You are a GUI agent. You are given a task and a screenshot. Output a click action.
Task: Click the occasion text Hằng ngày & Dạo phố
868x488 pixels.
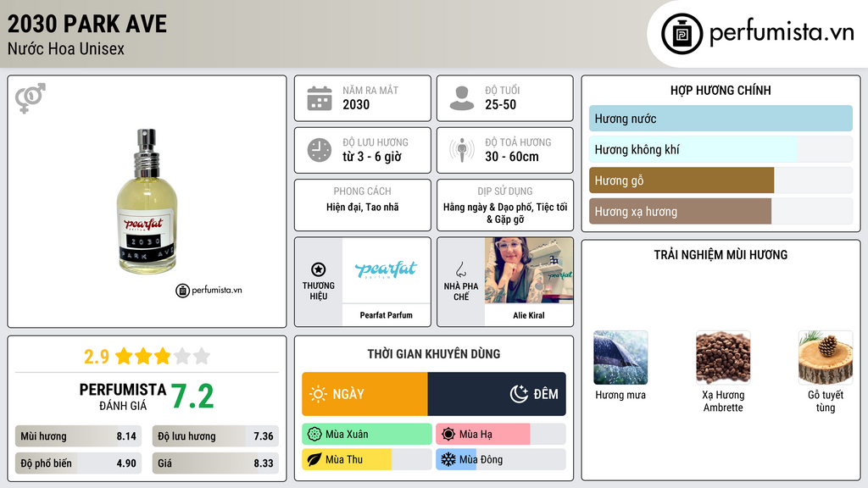tap(487, 207)
